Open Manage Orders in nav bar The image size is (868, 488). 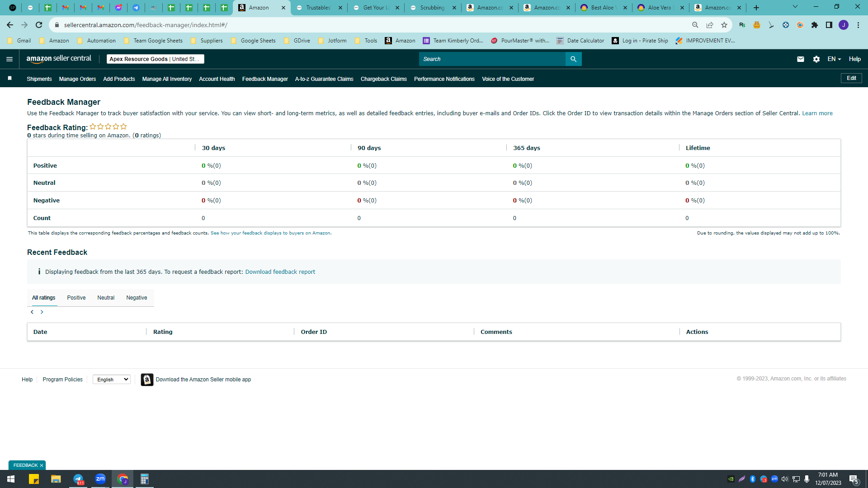tap(77, 79)
